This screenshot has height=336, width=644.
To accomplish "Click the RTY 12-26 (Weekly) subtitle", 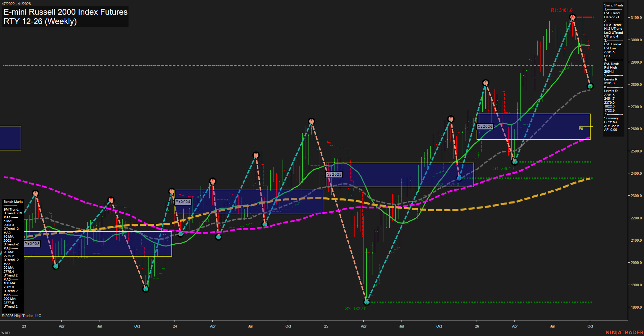I will [x=40, y=21].
